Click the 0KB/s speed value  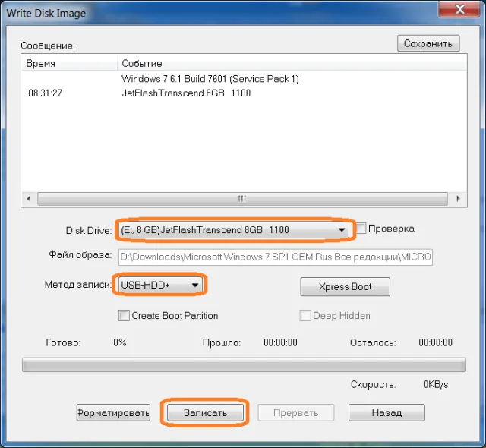pos(436,384)
